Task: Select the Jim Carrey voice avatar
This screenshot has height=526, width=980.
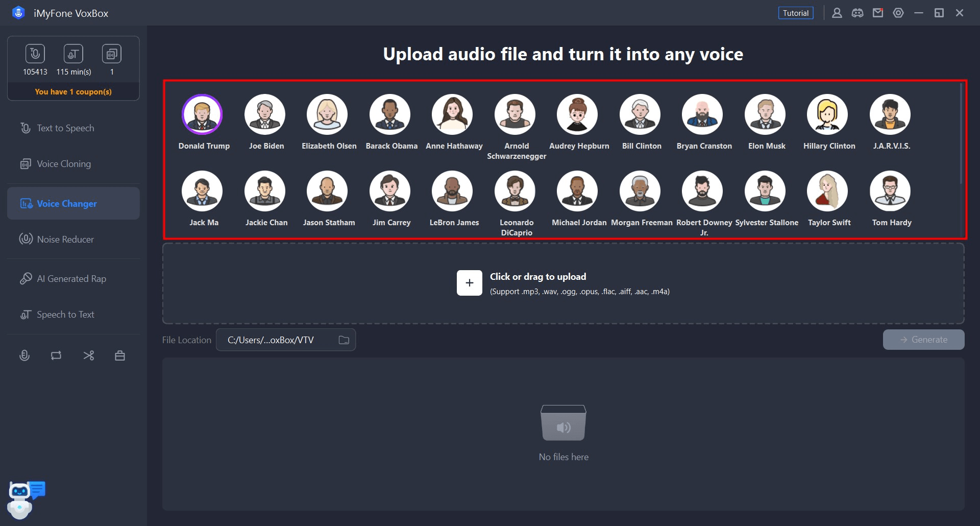Action: [390, 191]
